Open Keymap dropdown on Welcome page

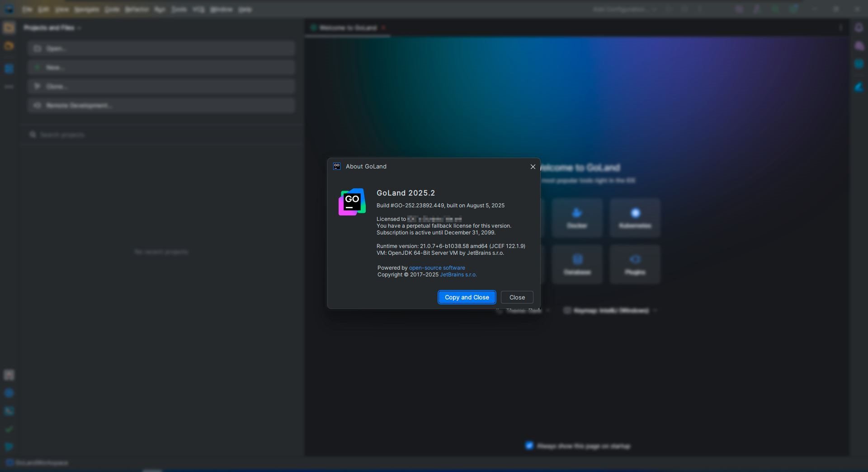coord(610,311)
